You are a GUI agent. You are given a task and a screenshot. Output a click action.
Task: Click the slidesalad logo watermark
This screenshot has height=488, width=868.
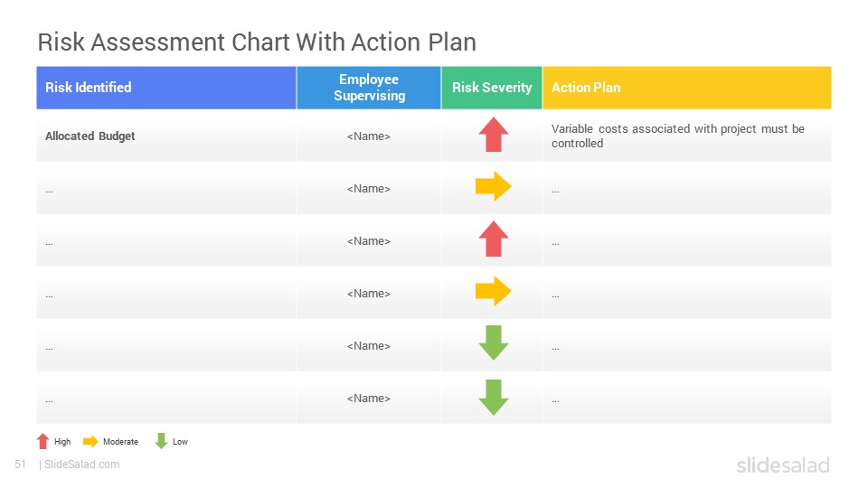[x=783, y=465]
